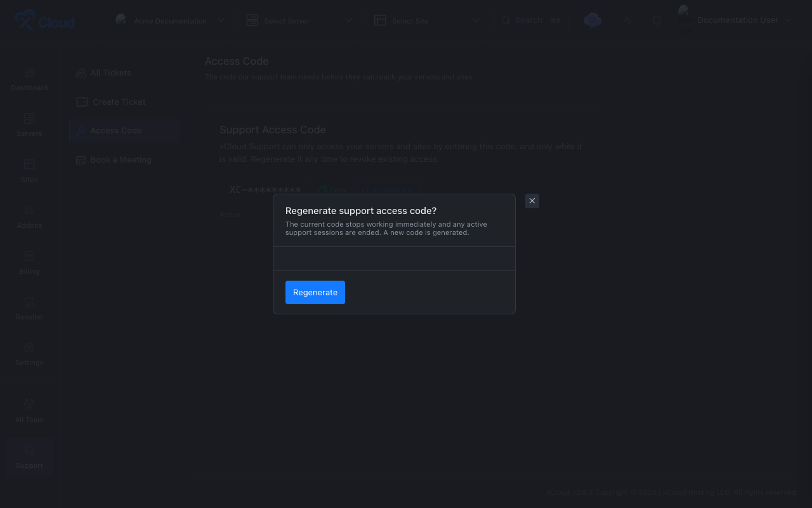
Task: Open the notifications bell
Action: (x=657, y=20)
